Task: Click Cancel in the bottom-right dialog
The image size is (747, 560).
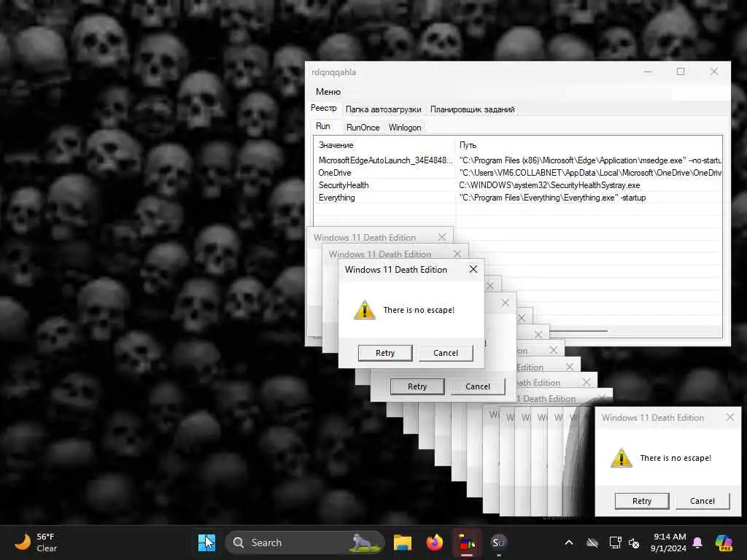Action: [703, 501]
